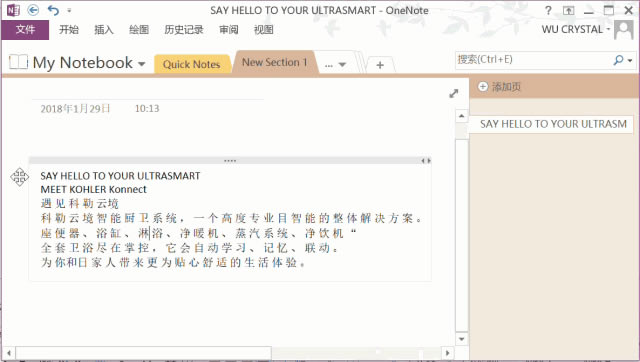Expand the My Notebook dropdown

pos(142,64)
